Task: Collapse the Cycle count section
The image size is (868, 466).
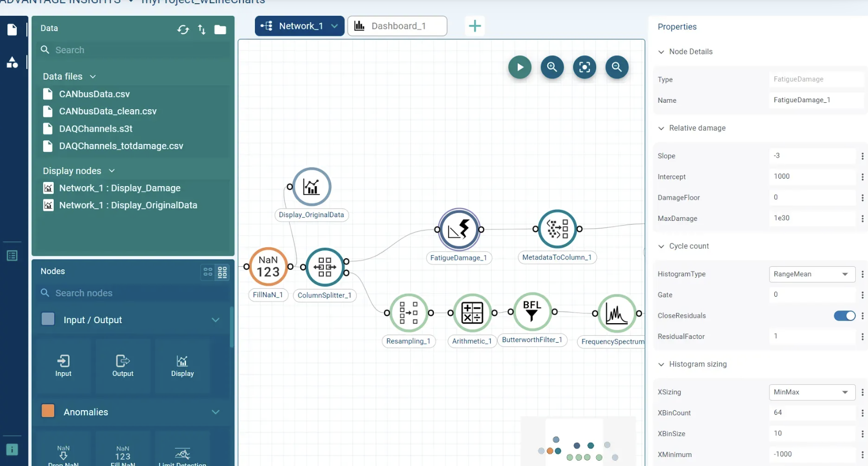Action: (x=661, y=246)
